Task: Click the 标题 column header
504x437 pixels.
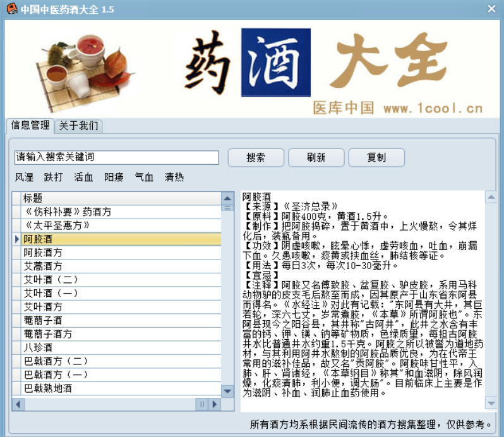Action: coord(120,198)
